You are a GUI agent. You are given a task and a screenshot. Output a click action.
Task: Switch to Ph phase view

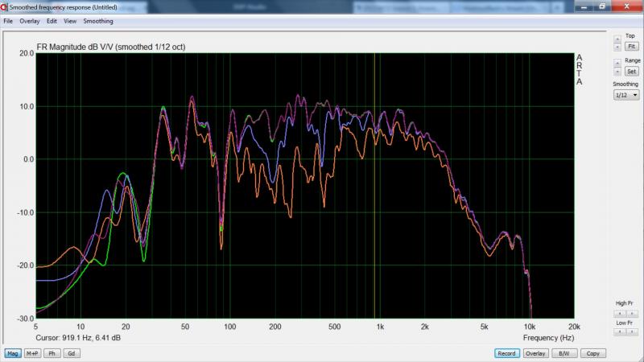(x=52, y=353)
